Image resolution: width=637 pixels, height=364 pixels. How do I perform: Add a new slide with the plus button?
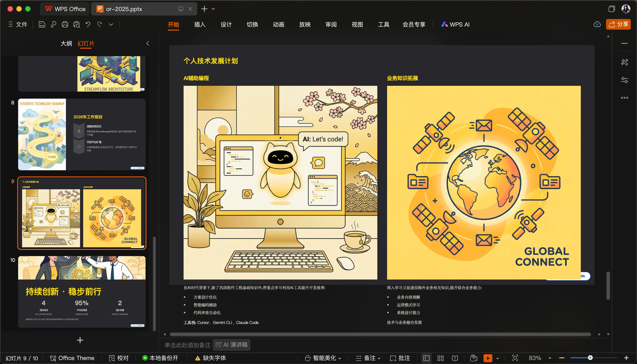80,340
